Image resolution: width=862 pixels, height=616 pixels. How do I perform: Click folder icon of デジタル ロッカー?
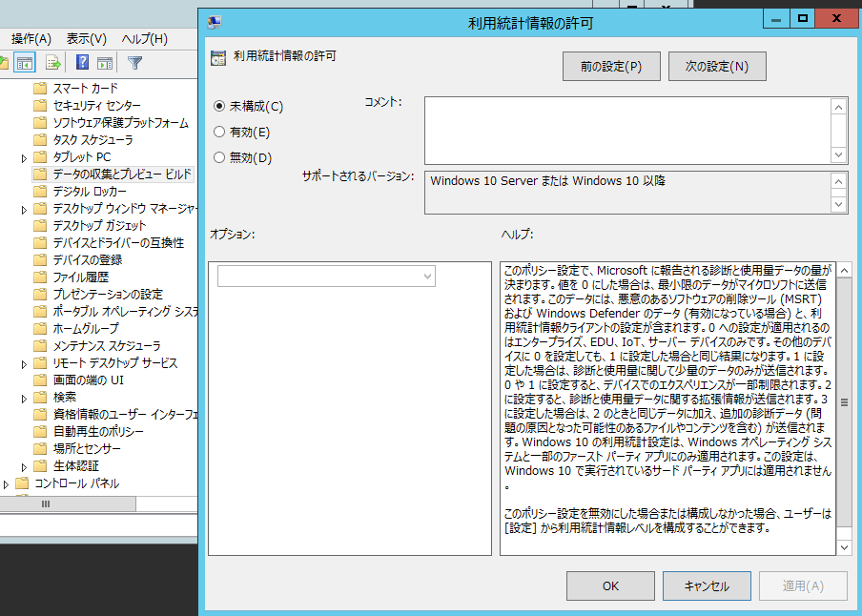click(x=40, y=192)
